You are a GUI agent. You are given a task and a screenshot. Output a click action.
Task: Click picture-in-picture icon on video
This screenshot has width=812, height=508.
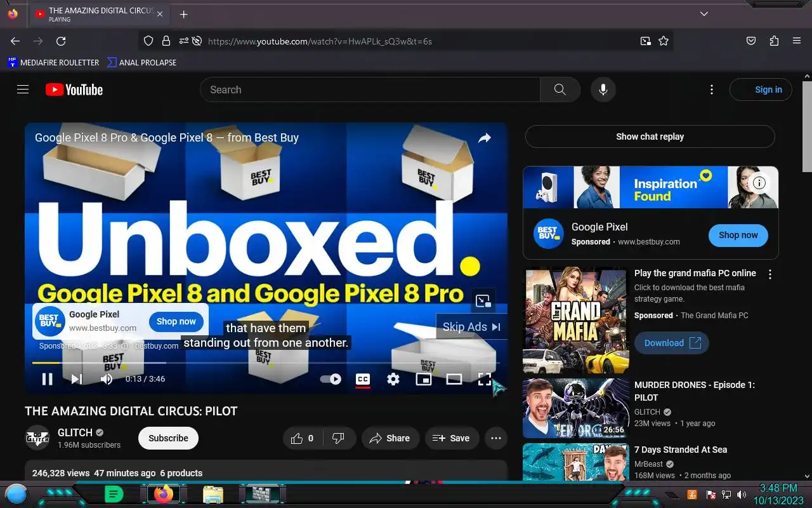pyautogui.click(x=483, y=301)
